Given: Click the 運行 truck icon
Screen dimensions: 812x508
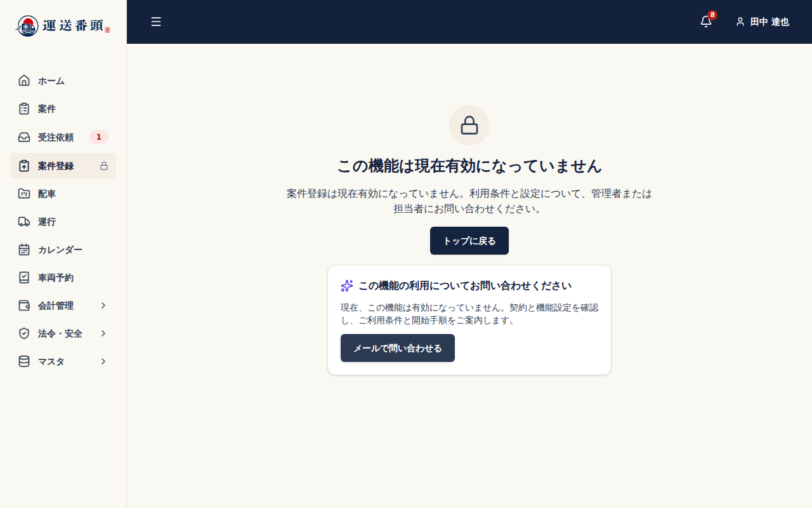Looking at the screenshot, I should tap(24, 222).
